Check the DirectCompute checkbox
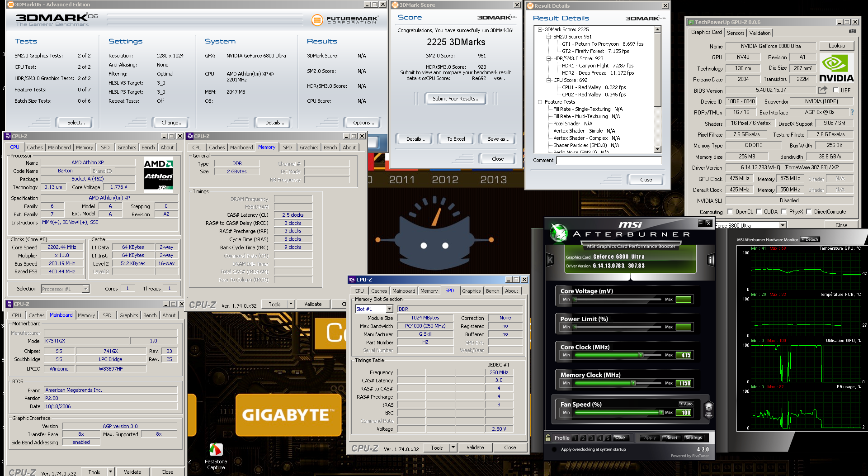 (x=809, y=211)
